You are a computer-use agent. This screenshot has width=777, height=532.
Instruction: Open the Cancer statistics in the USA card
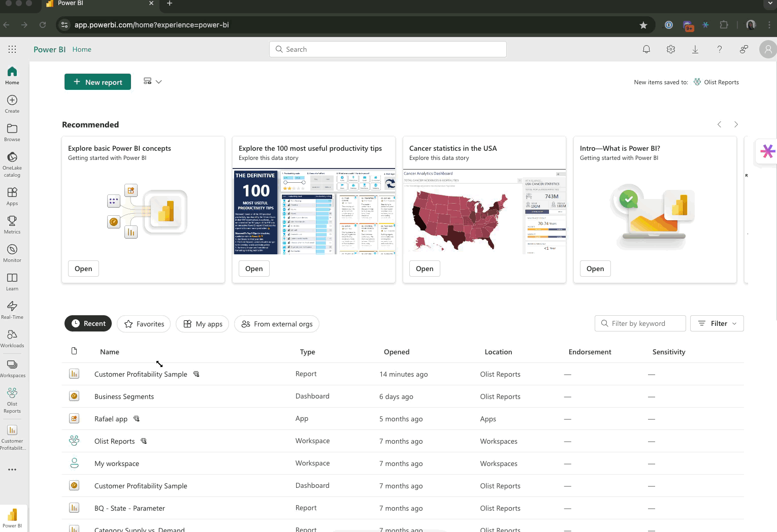coord(425,269)
